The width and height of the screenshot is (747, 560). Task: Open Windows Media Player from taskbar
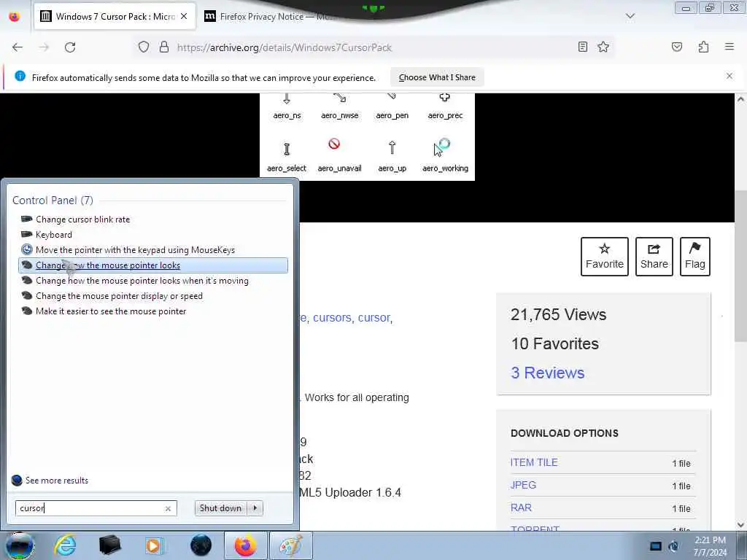click(x=154, y=545)
